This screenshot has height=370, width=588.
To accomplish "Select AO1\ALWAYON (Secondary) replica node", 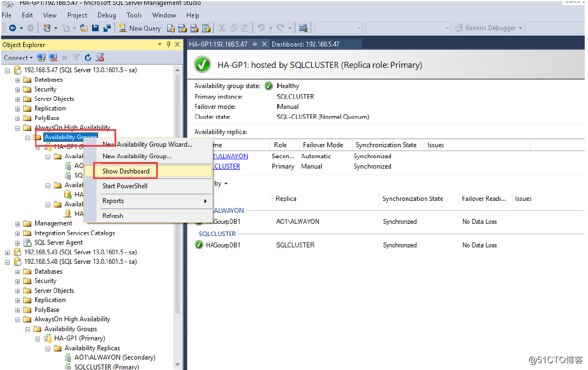I will point(115,357).
